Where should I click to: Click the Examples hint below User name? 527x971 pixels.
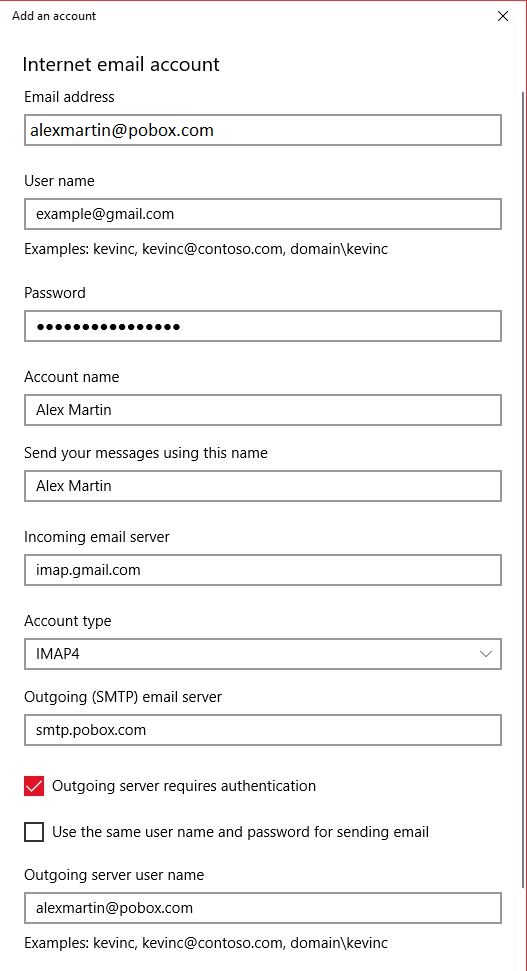pyautogui.click(x=206, y=249)
